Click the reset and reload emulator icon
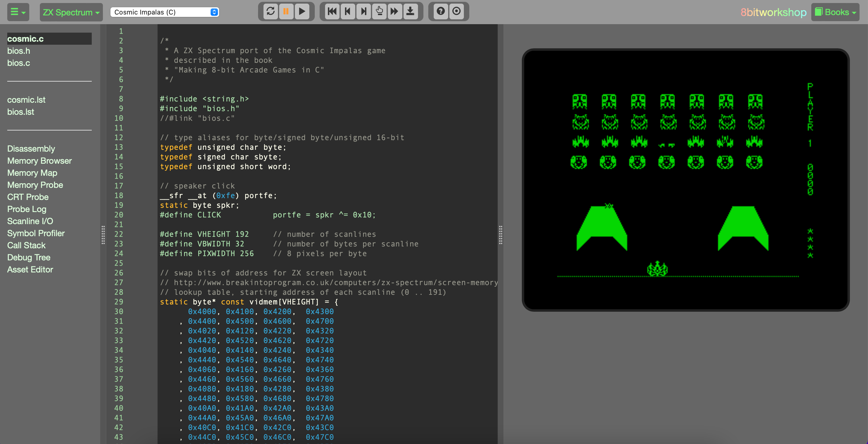Viewport: 868px width, 444px height. click(x=270, y=11)
